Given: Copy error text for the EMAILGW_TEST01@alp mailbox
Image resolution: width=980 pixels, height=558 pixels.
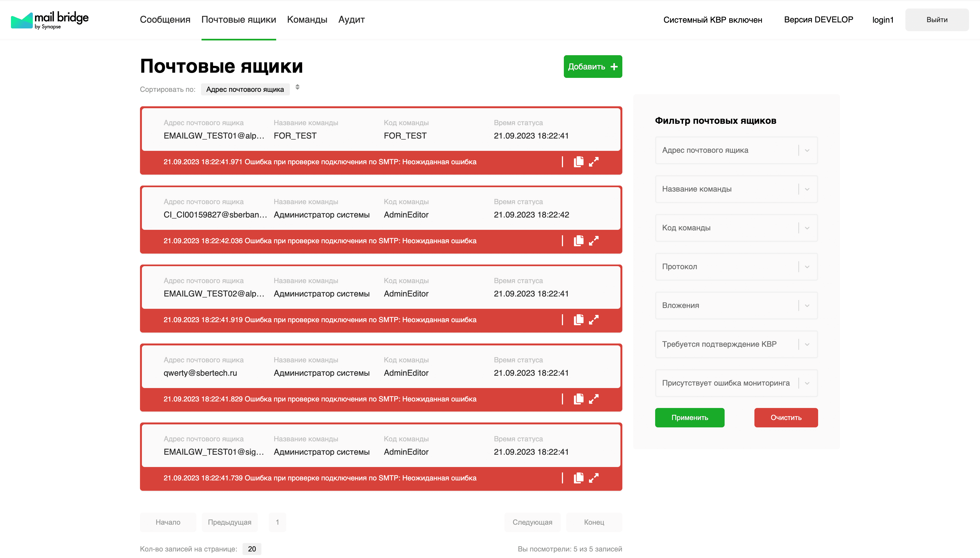Looking at the screenshot, I should [578, 162].
